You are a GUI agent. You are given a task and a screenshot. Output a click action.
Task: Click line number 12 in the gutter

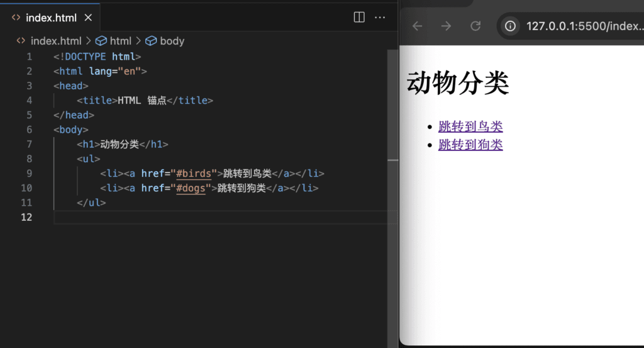click(26, 217)
